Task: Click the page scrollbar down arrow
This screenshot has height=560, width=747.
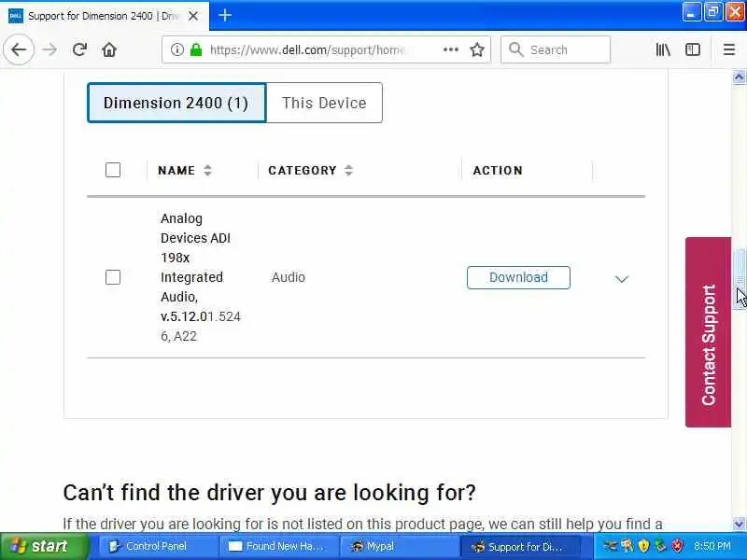Action: [x=739, y=524]
